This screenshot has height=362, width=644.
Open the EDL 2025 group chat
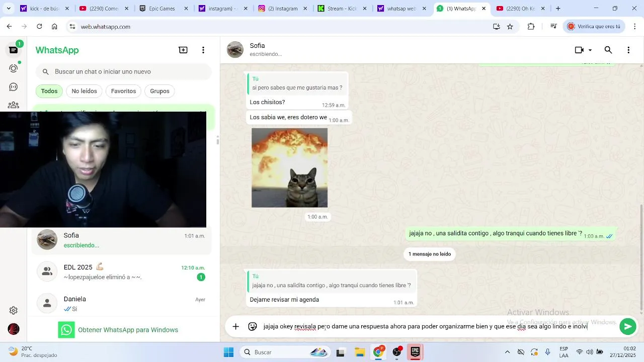pos(121,272)
